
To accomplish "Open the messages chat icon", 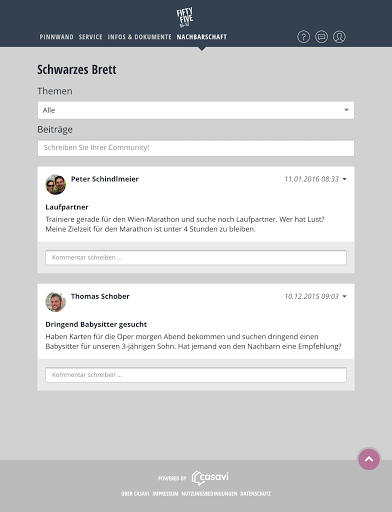I will 321,37.
